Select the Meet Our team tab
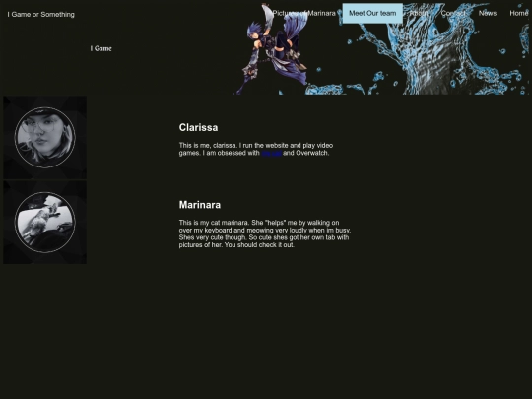Viewport: 532px width, 399px height. click(372, 13)
